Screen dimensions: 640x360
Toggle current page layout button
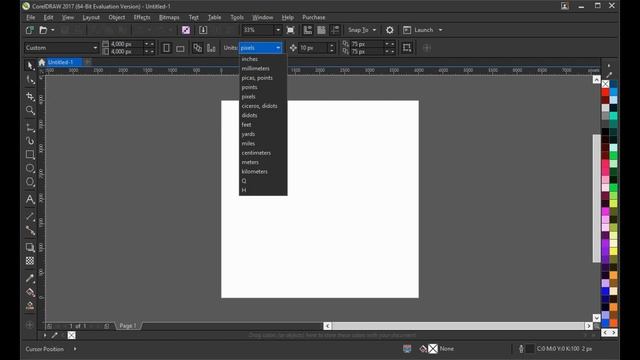(x=211, y=48)
